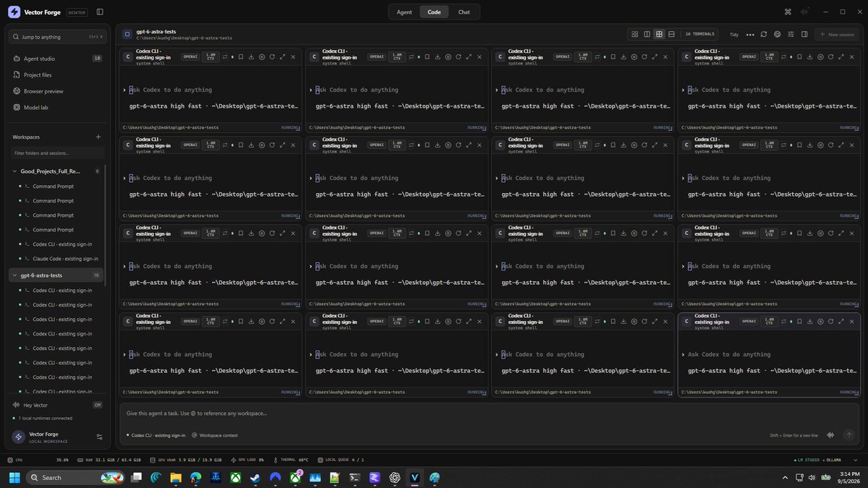The height and width of the screenshot is (488, 868).
Task: Click the Filter folders and sessions field
Action: [57, 153]
